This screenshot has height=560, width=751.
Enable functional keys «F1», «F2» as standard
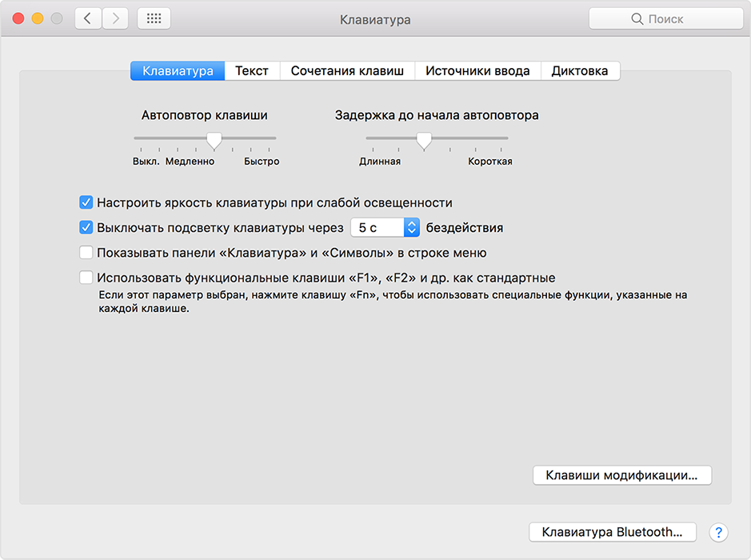tap(86, 278)
